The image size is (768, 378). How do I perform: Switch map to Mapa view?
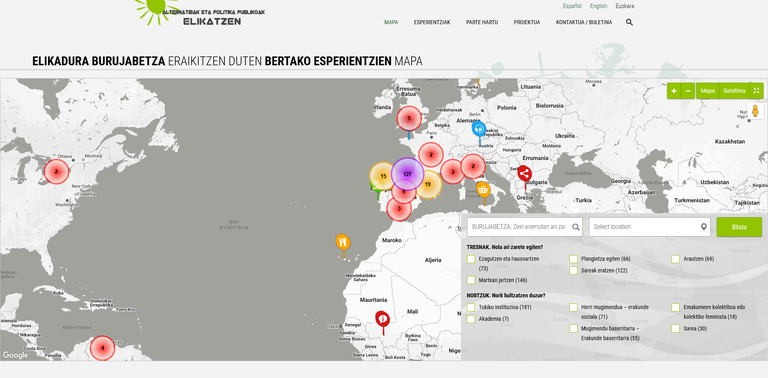pos(707,91)
